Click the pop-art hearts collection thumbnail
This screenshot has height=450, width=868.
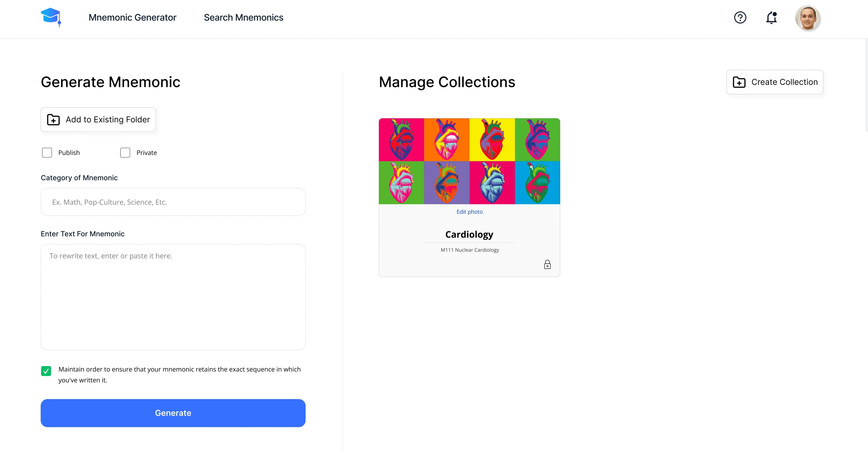(469, 161)
